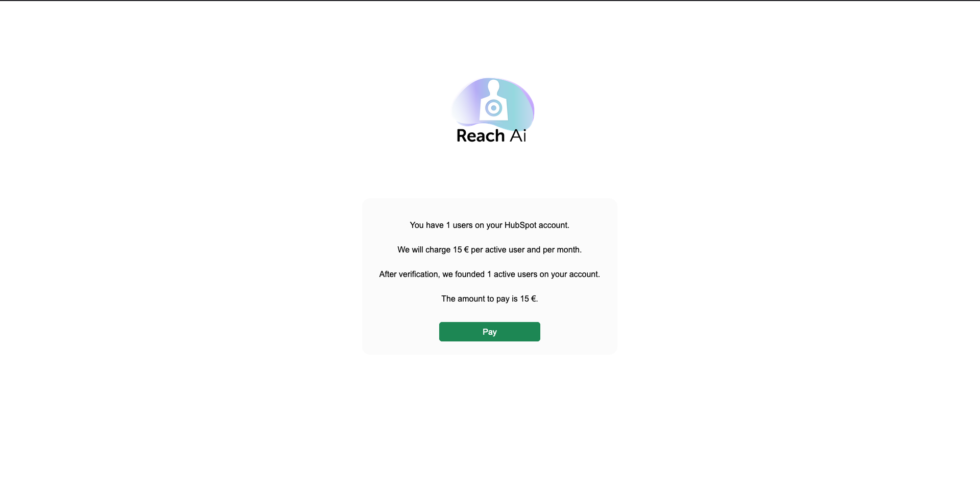Viewport: 980px width, 483px height.
Task: Click the "Reach" bold word in the logo
Action: pyautogui.click(x=481, y=135)
